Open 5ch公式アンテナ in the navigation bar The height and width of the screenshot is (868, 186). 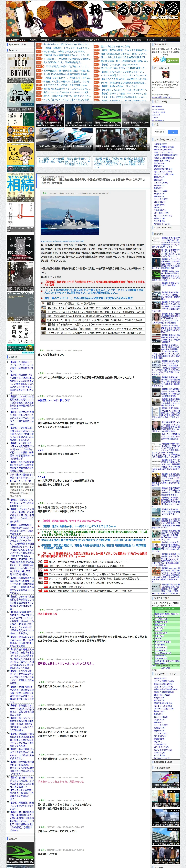tap(17, 40)
